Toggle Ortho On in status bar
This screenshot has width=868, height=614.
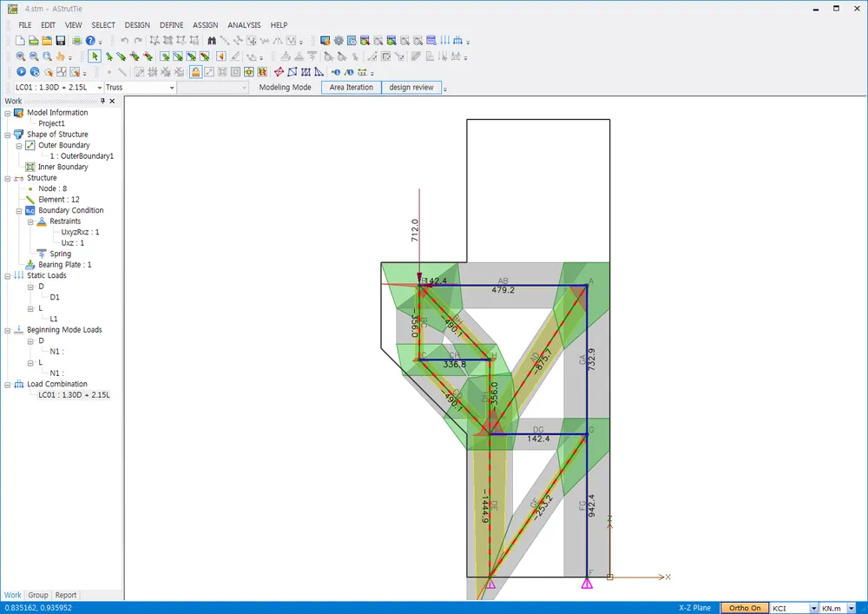[745, 608]
